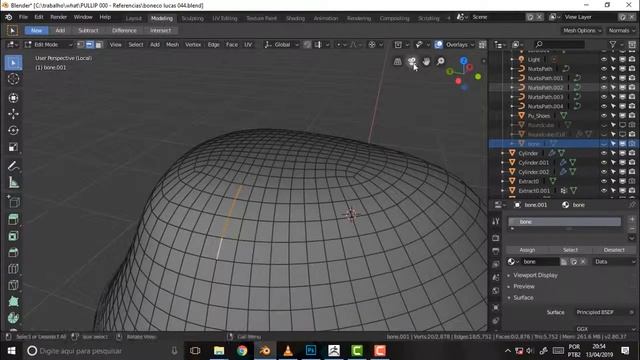Select the Select Box tool
Image resolution: width=640 pixels, height=360 pixels.
(x=13, y=62)
